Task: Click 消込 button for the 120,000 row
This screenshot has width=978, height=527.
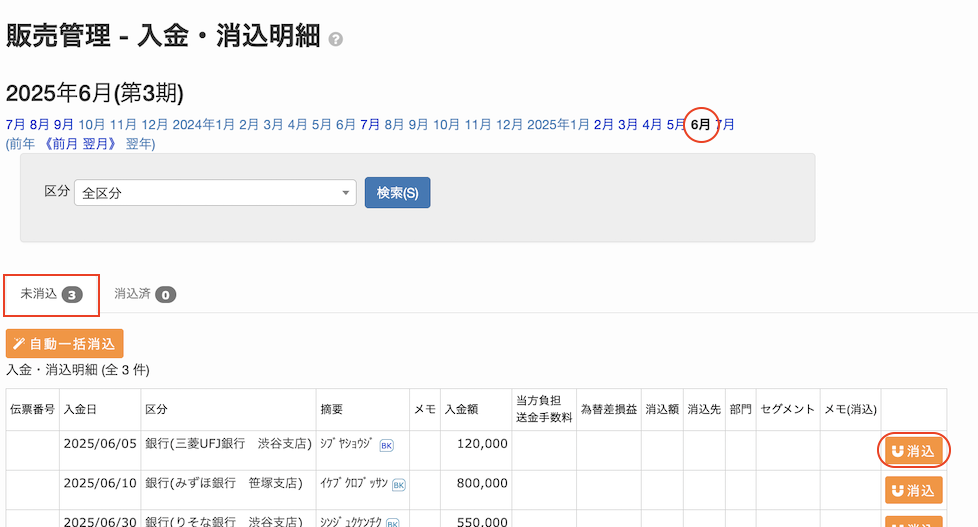Action: (x=914, y=451)
